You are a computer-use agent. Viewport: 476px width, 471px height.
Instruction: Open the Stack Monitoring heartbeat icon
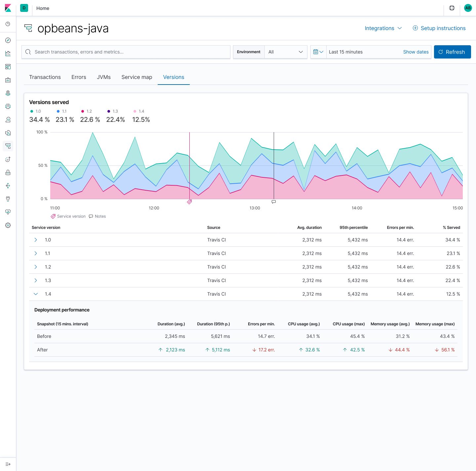8,212
